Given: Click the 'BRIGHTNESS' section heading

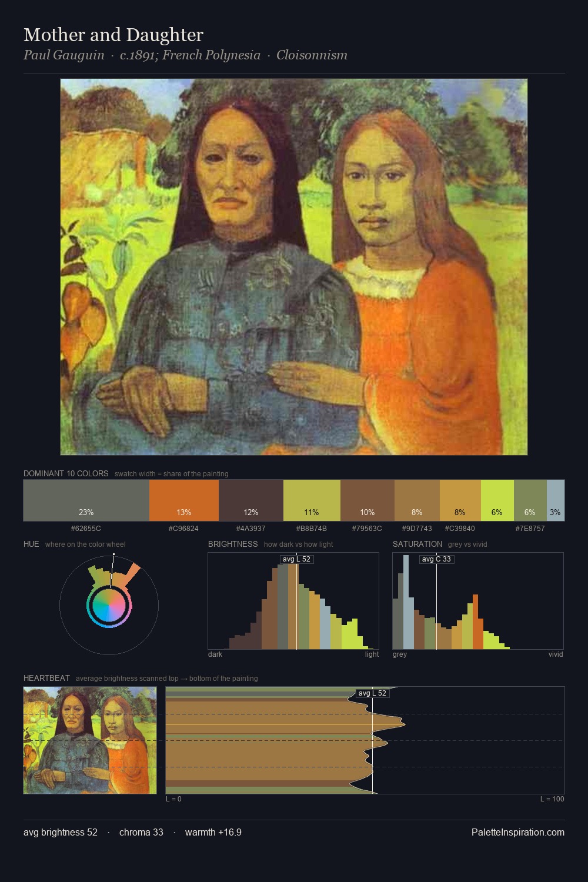Looking at the screenshot, I should [233, 544].
